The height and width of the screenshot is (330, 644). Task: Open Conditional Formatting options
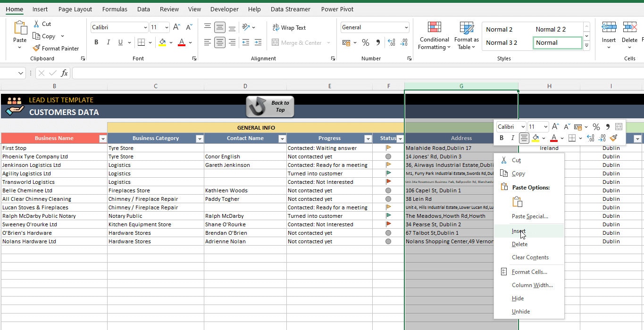[x=434, y=35]
